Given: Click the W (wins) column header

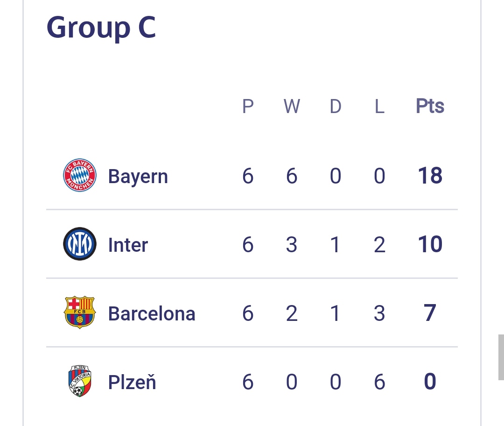Looking at the screenshot, I should [x=292, y=106].
